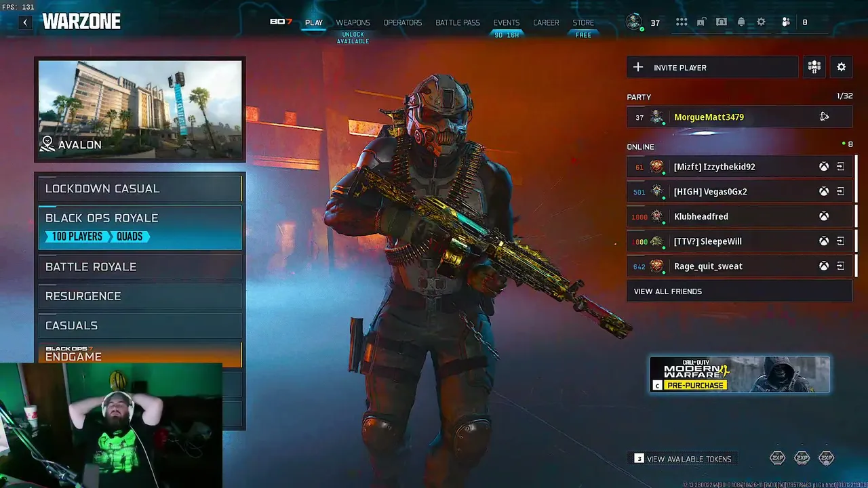
Task: Click the rightmost 2XP token icon
Action: point(826,458)
